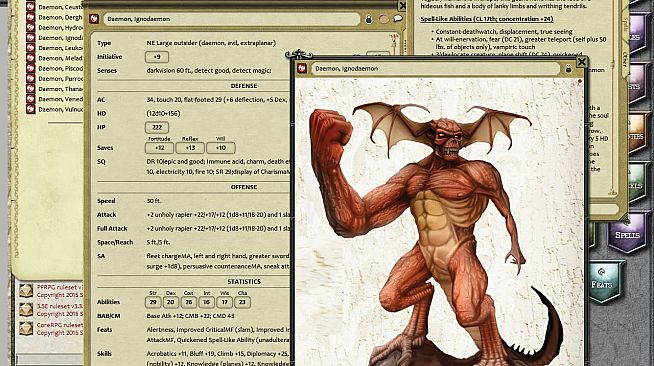The width and height of the screenshot is (654, 366).
Task: Open link icon for Daemon, Ignod list entry
Action: (x=30, y=38)
